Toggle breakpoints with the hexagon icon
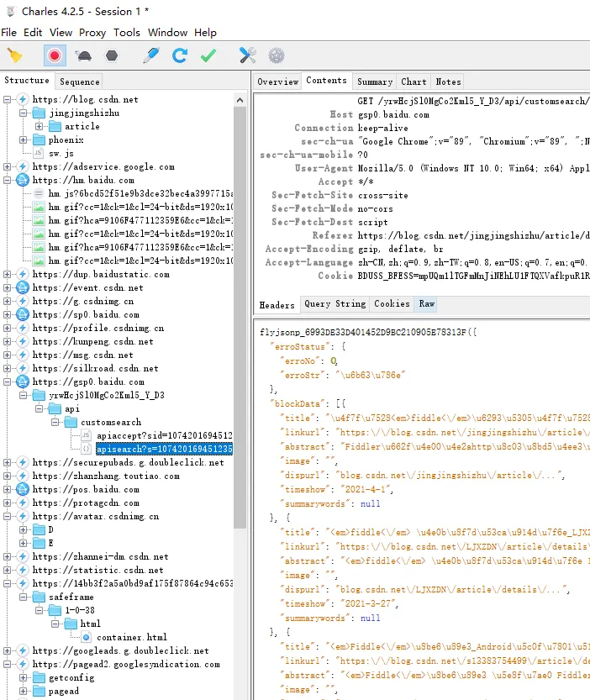 [112, 55]
